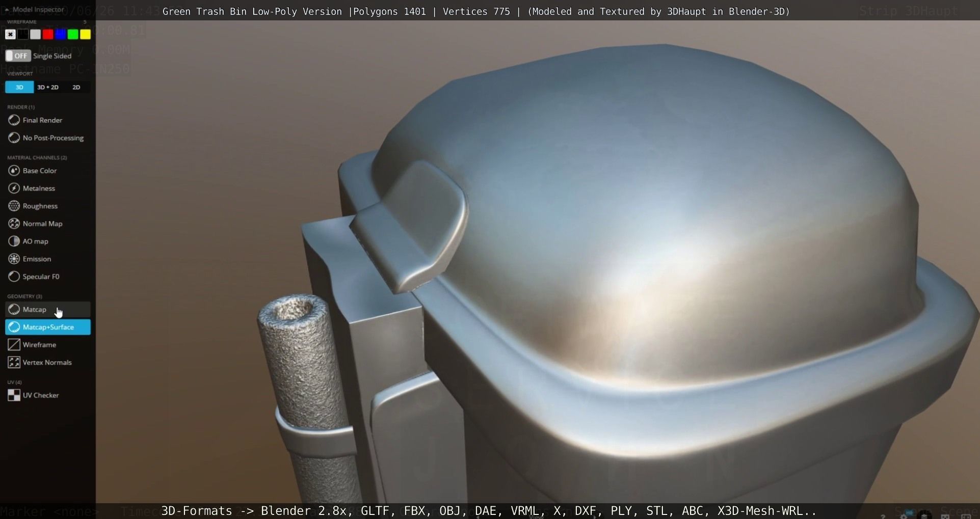
Task: Show the Base Color channel
Action: 48,171
